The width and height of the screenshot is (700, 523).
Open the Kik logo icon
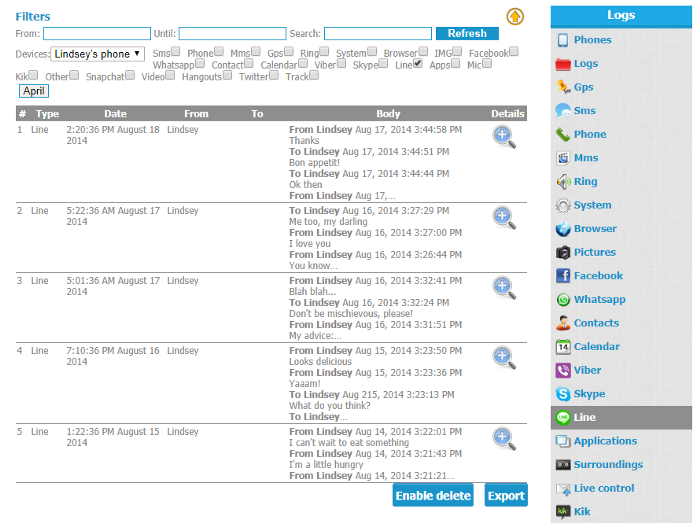coord(563,511)
